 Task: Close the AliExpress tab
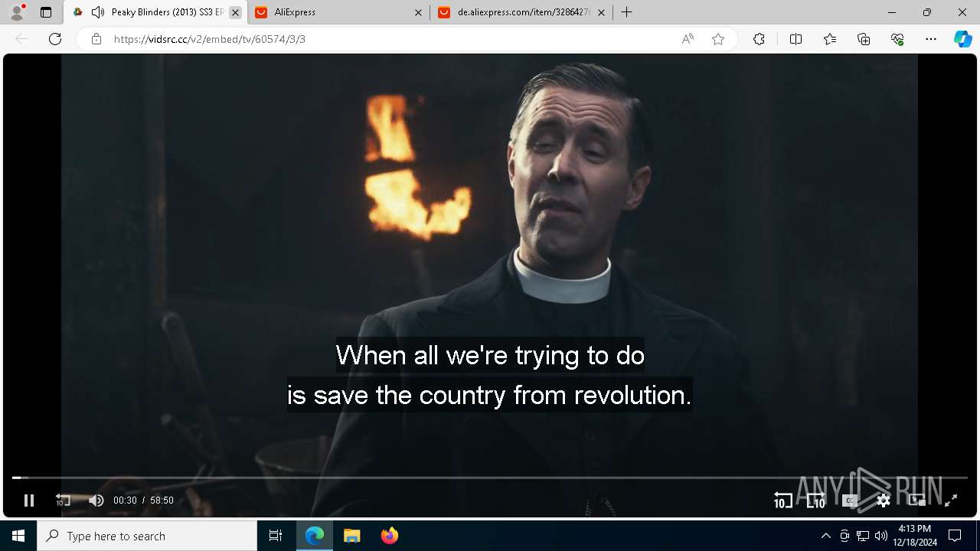418,12
